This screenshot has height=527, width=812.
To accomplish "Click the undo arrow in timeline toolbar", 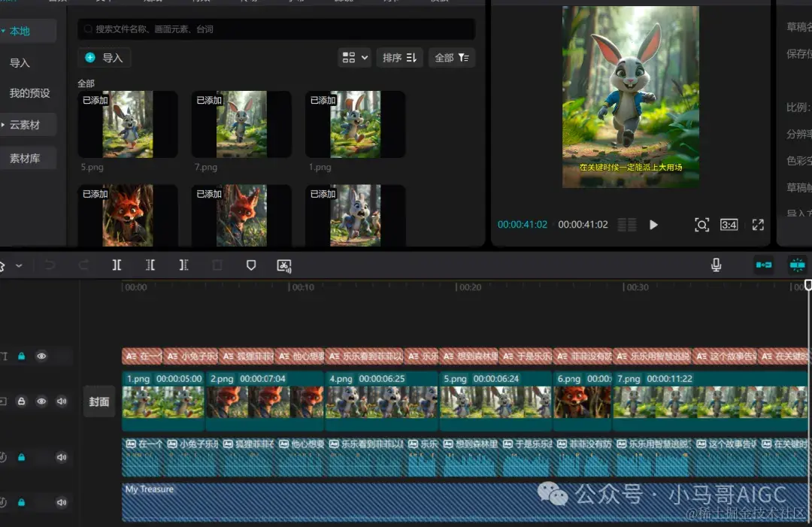I will [x=50, y=265].
